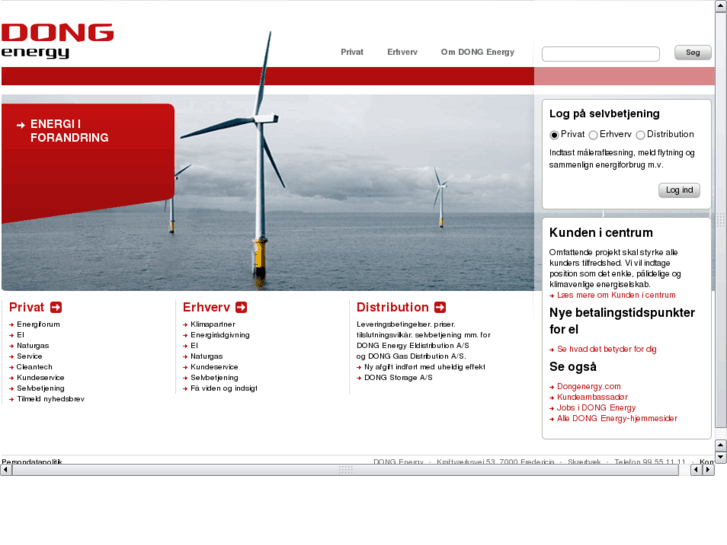The width and height of the screenshot is (727, 545).
Task: Open the Dongenergy.com link
Action: pyautogui.click(x=589, y=386)
